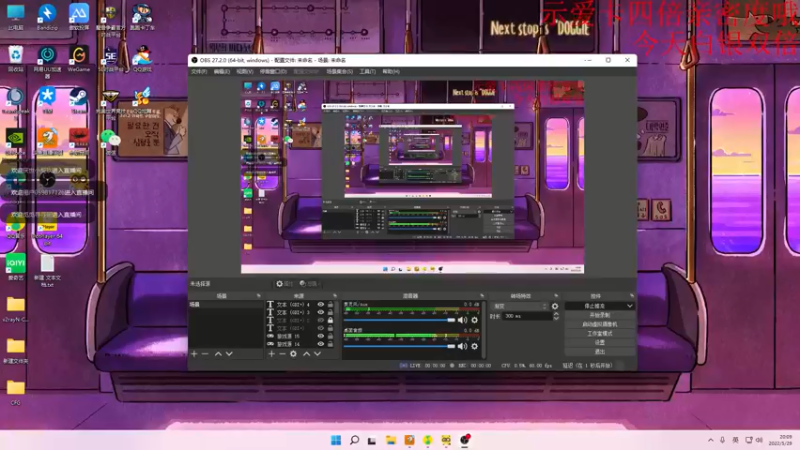Open transition properties gear beside 渐变
The image size is (800, 450).
click(x=555, y=306)
